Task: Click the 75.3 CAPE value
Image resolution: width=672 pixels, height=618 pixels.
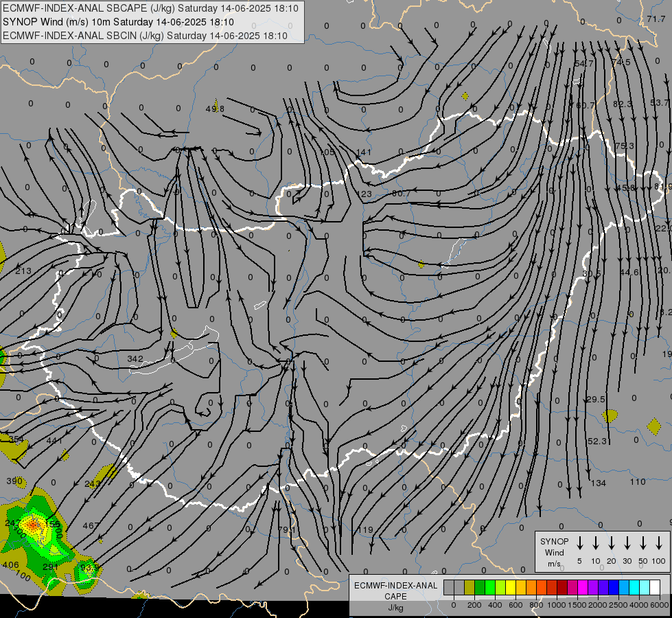Action: [624, 146]
